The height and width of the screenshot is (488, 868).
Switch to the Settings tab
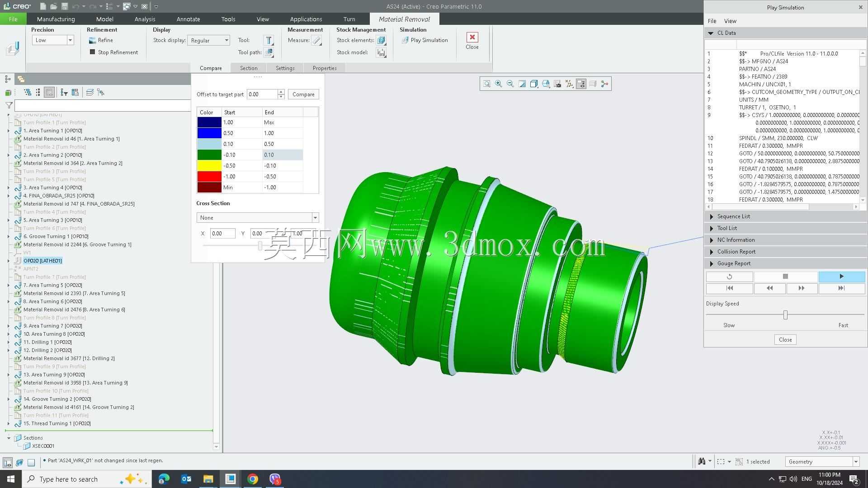(x=285, y=68)
